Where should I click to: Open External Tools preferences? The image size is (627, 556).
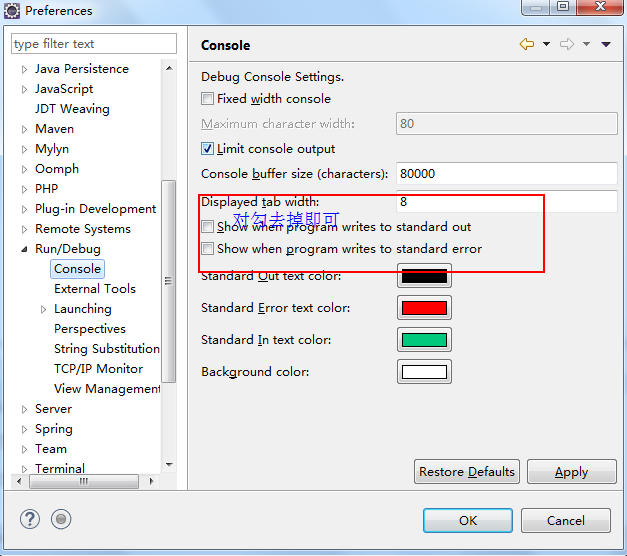pos(95,289)
